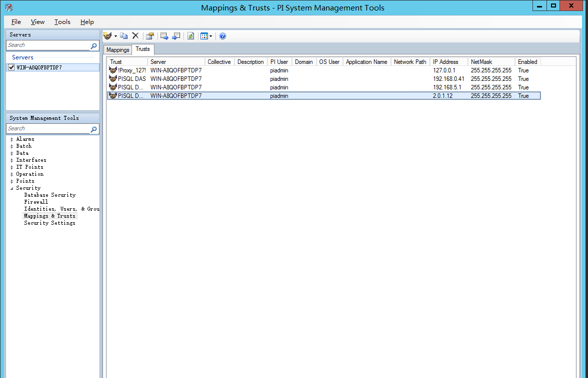The width and height of the screenshot is (588, 378).
Task: Click the System Management Tools search magnifier
Action: click(x=94, y=129)
